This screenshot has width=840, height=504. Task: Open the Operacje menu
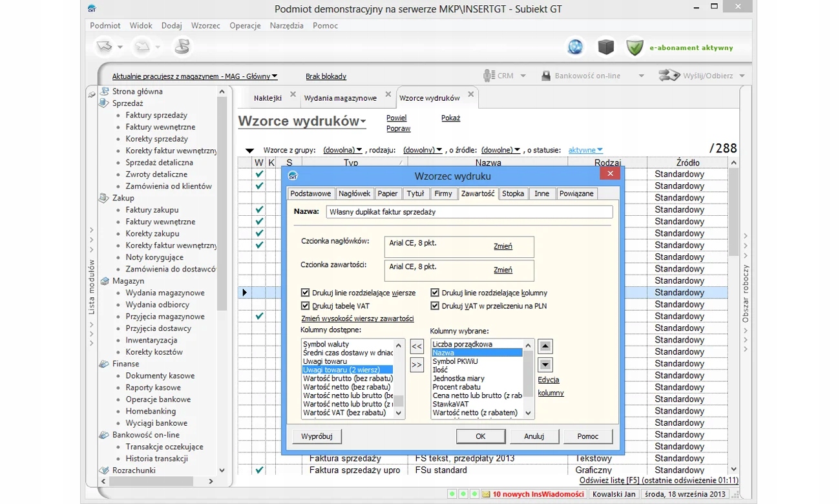click(x=245, y=26)
